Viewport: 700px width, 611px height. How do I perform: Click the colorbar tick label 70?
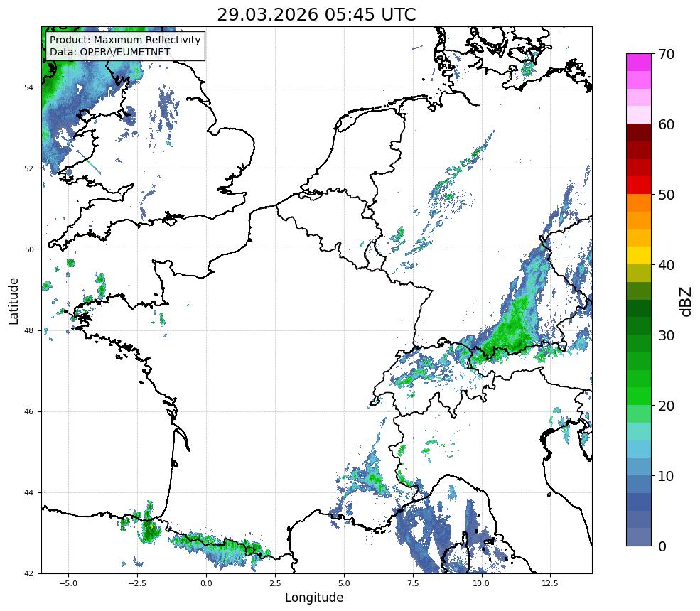[x=666, y=55]
